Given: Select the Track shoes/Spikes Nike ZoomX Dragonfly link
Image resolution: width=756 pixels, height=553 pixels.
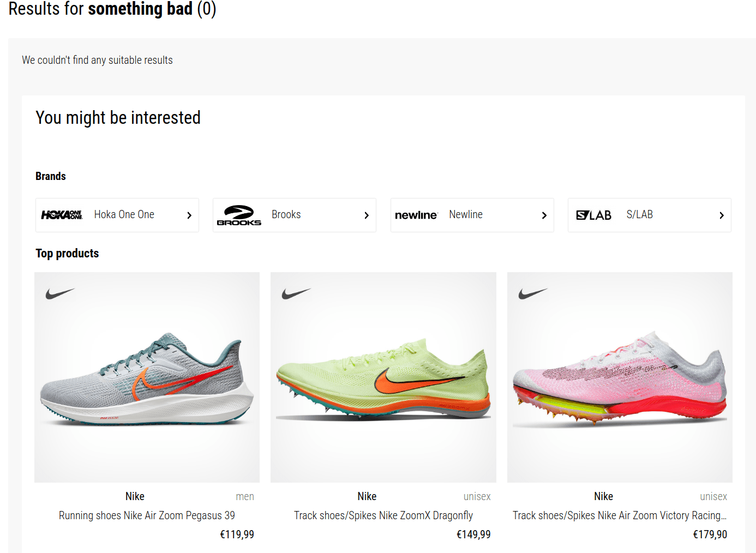Looking at the screenshot, I should pyautogui.click(x=383, y=515).
